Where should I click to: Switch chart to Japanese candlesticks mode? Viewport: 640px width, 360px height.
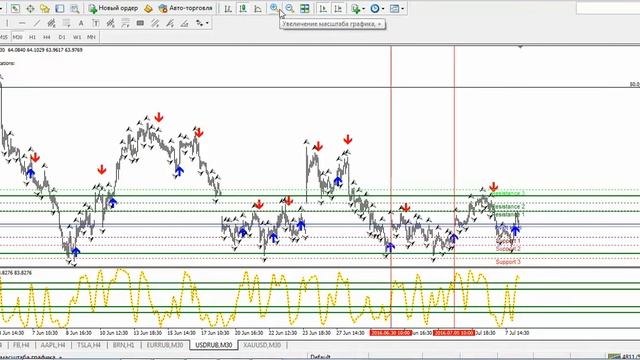[x=243, y=8]
